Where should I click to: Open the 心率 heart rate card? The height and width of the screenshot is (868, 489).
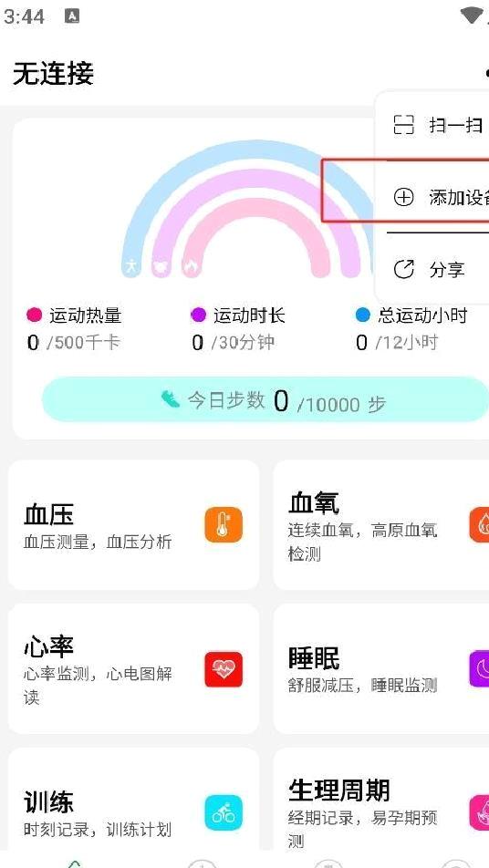133,668
